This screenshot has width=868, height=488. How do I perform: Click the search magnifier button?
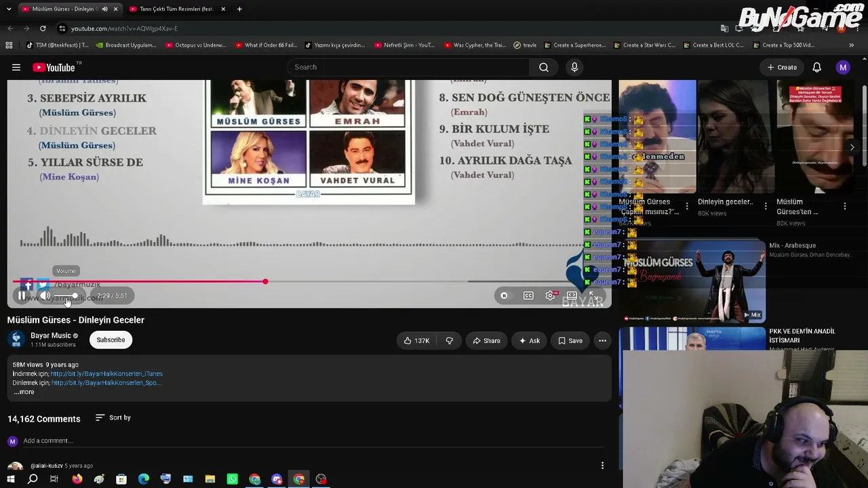click(x=544, y=67)
